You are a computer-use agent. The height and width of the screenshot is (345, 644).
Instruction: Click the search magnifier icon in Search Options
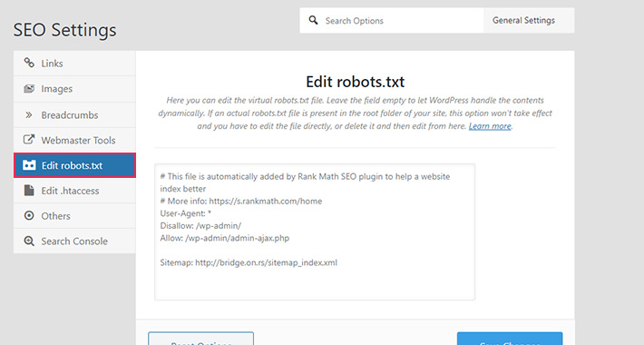click(313, 20)
